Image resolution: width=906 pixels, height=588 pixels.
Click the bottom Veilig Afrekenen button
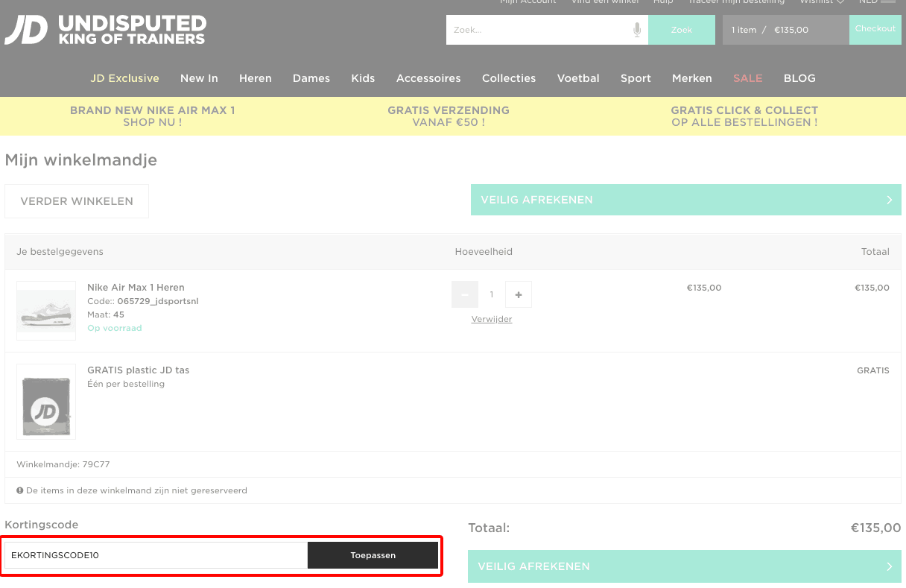point(685,566)
